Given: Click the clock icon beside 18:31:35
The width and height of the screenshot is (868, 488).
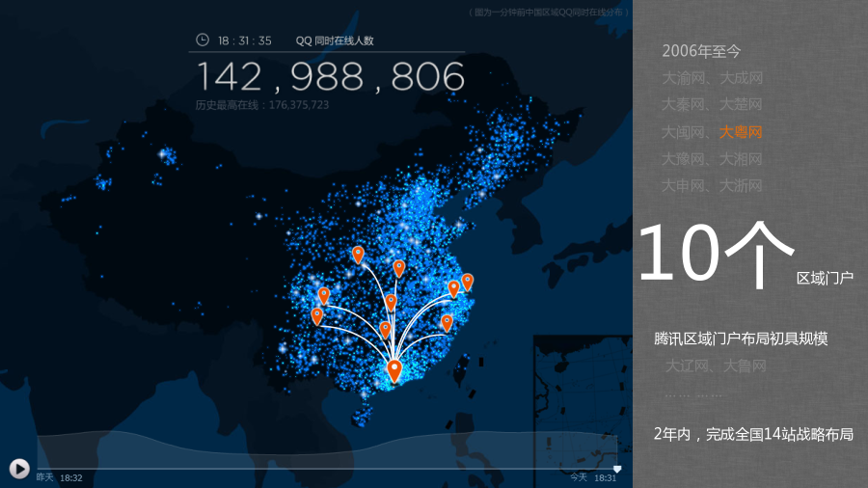Looking at the screenshot, I should pyautogui.click(x=203, y=40).
